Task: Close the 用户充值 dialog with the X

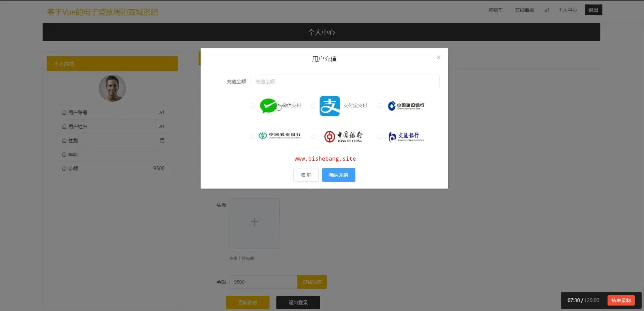Action: [439, 57]
